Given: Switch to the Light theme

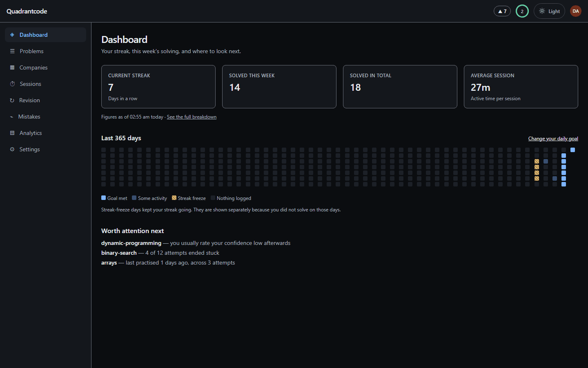Looking at the screenshot, I should [549, 11].
